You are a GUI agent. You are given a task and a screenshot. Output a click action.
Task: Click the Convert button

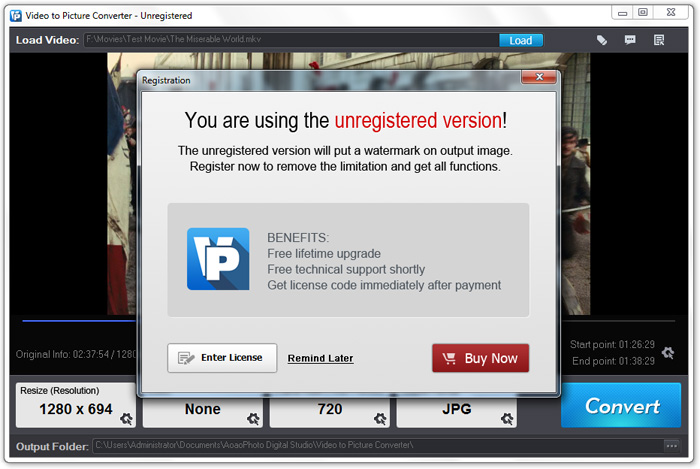point(621,405)
